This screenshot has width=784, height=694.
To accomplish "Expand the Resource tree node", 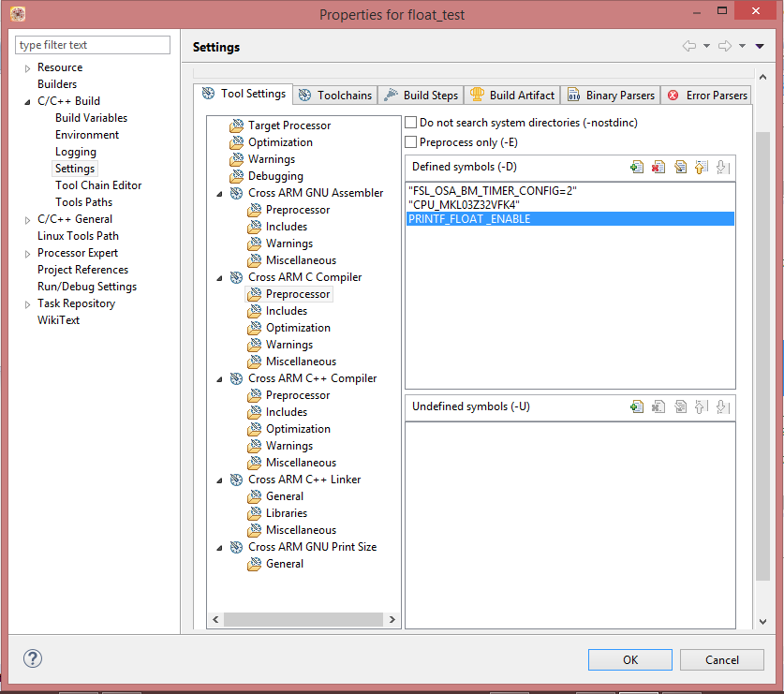I will (27, 68).
